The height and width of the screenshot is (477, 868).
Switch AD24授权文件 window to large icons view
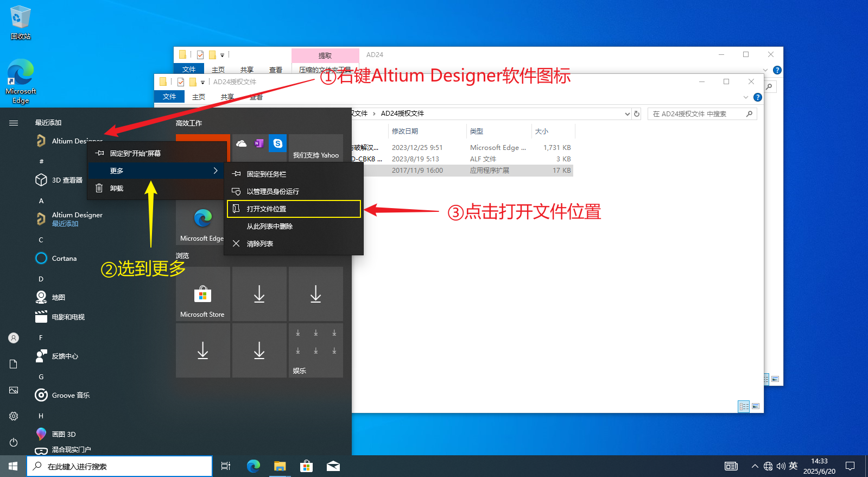pos(756,406)
